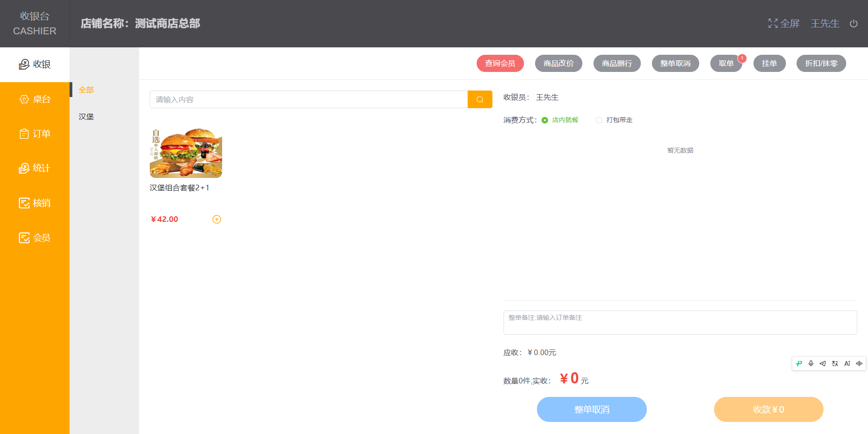Image resolution: width=868 pixels, height=434 pixels.
Task: Focus the 整单备注 order note field
Action: click(680, 323)
